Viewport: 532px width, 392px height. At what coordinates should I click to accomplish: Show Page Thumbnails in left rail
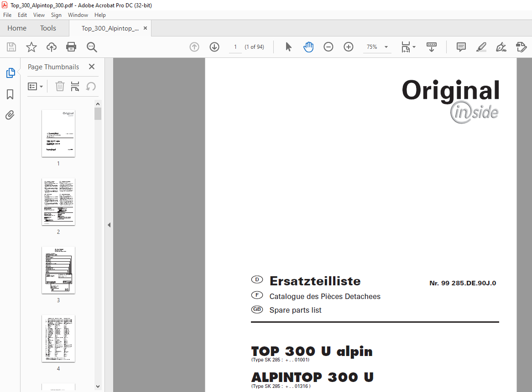coord(10,73)
